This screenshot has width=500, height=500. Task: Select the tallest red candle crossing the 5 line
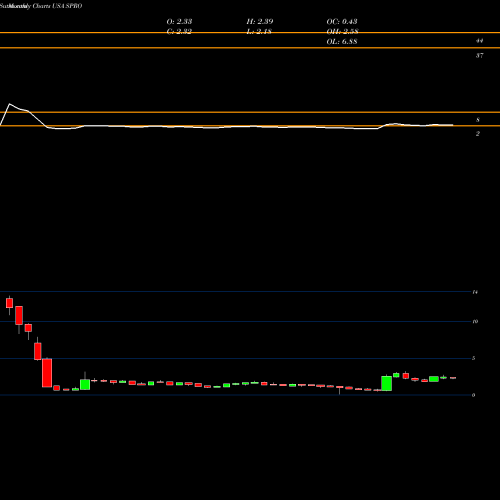click(x=47, y=373)
